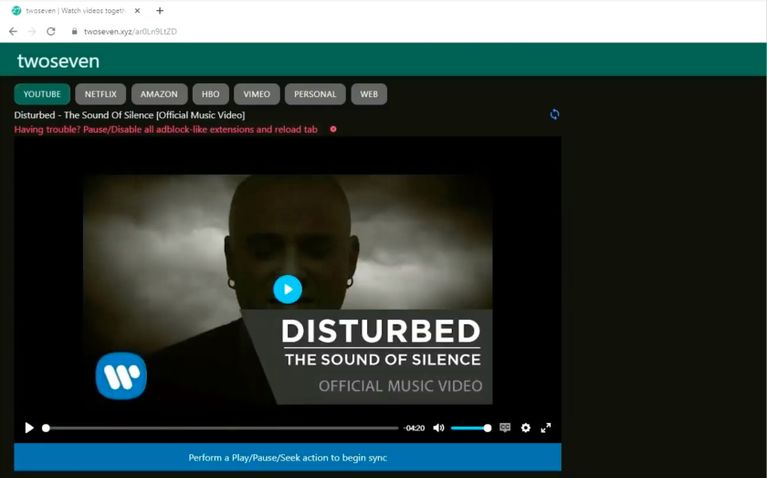The height and width of the screenshot is (478, 767).
Task: Click the browser forward arrow
Action: coord(32,31)
